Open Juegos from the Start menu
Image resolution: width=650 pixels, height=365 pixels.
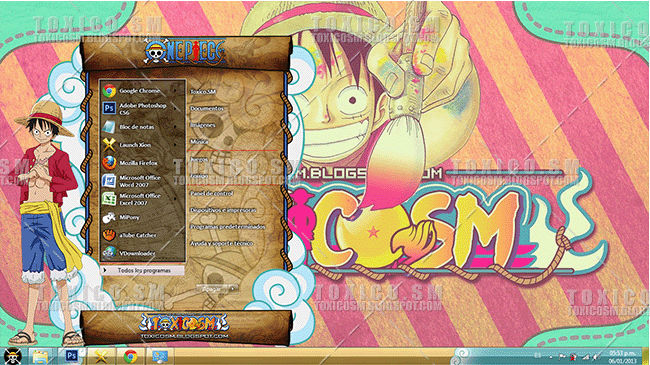199,159
